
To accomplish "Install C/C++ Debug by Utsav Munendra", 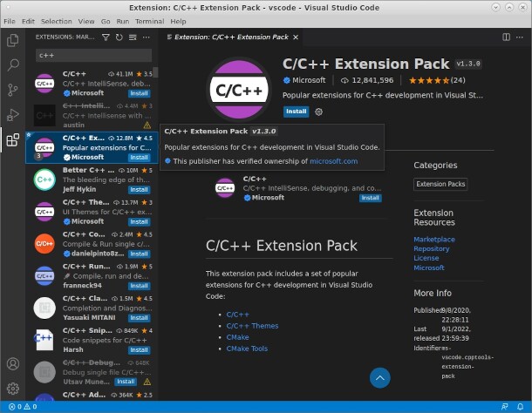I will coord(126,382).
